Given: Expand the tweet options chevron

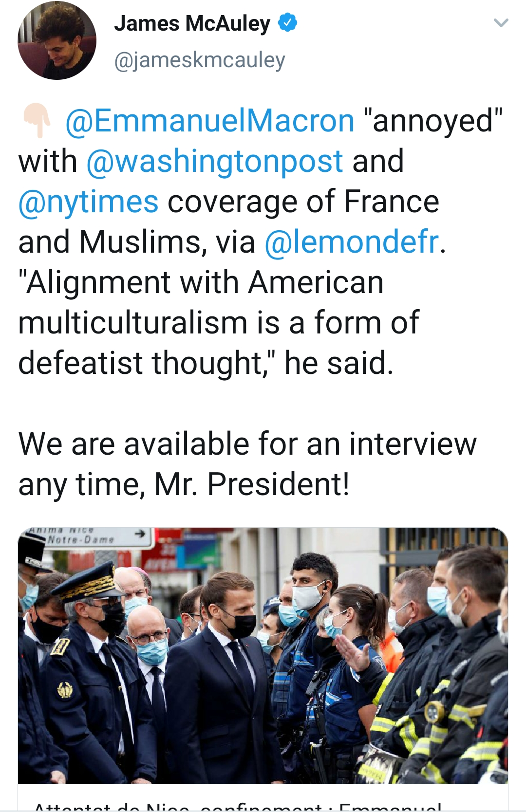Looking at the screenshot, I should click(501, 23).
